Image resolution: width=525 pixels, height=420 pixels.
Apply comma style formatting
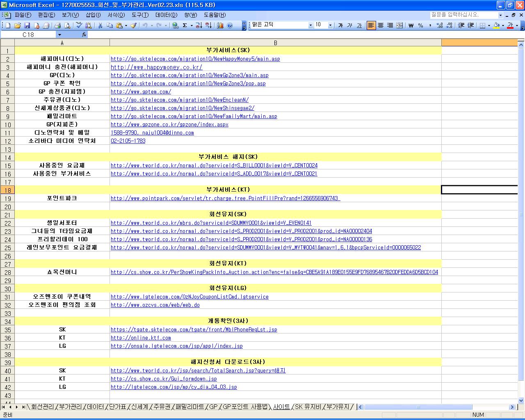pos(430,25)
